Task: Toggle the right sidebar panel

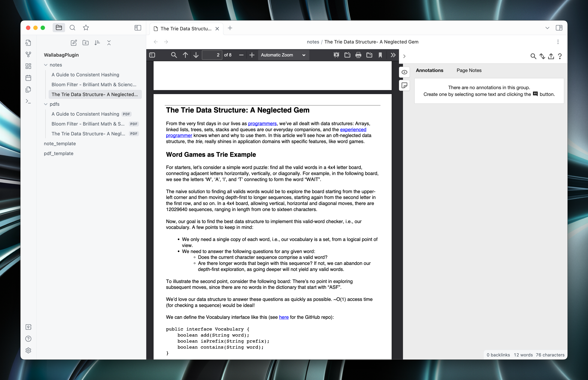Action: [x=559, y=28]
